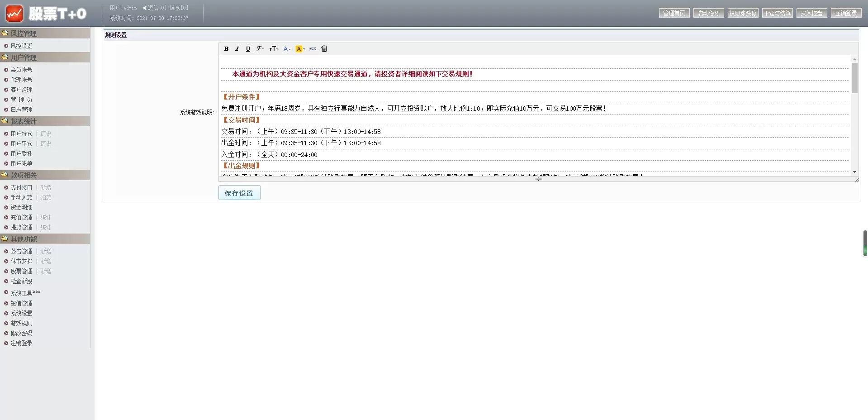The image size is (868, 420).
Task: Open the font family dropdown
Action: point(260,49)
